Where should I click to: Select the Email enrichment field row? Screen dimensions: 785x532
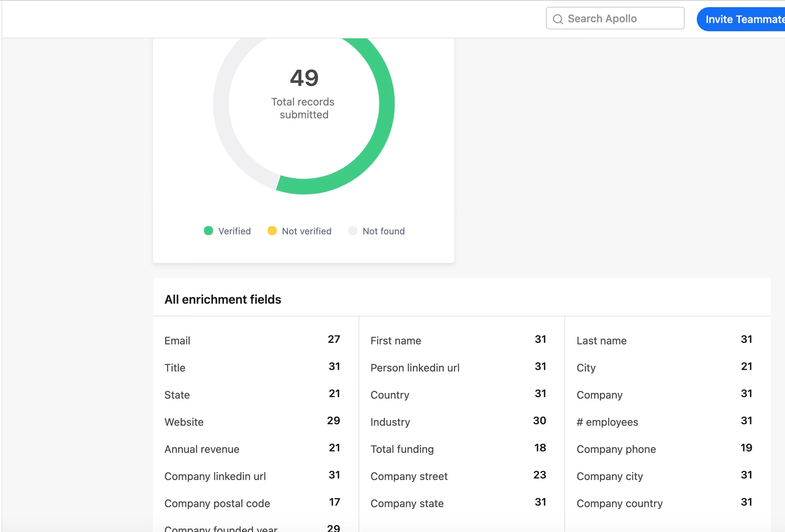(x=177, y=341)
